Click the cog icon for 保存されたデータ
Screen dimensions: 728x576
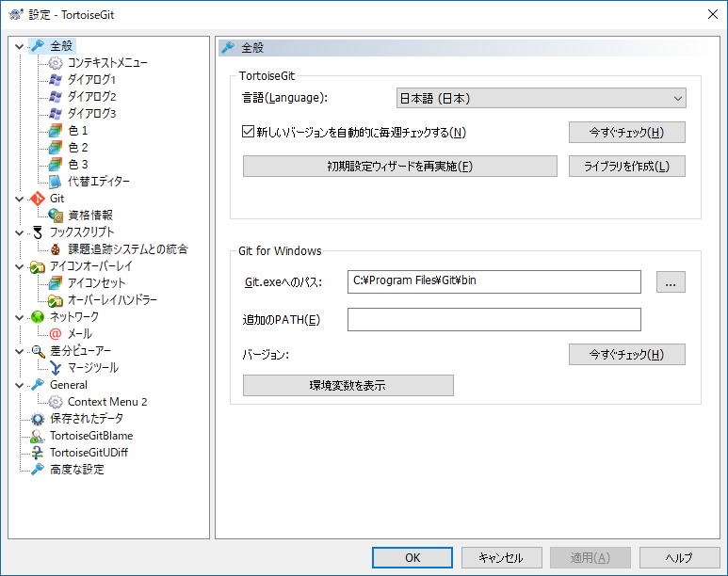[x=38, y=419]
